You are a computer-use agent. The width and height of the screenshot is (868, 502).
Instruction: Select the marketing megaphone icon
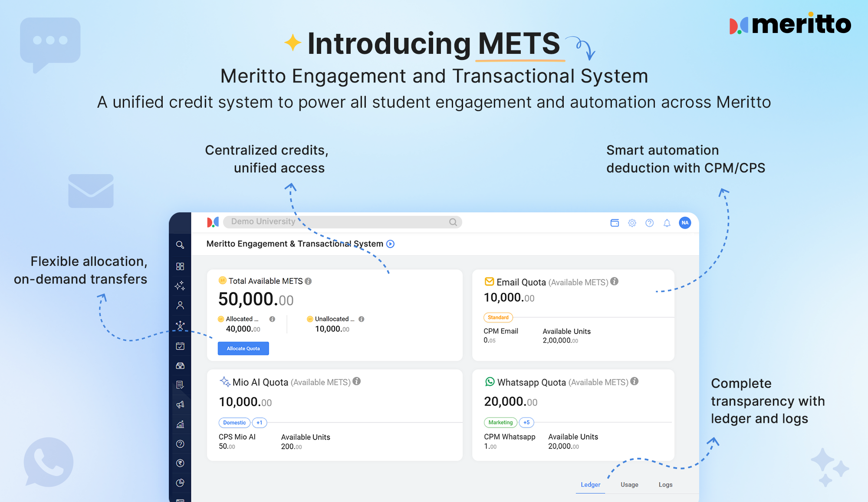click(181, 404)
